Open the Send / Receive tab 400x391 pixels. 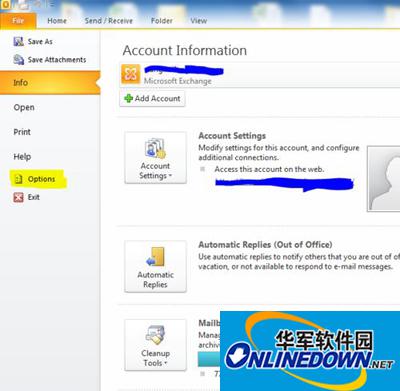(x=109, y=21)
